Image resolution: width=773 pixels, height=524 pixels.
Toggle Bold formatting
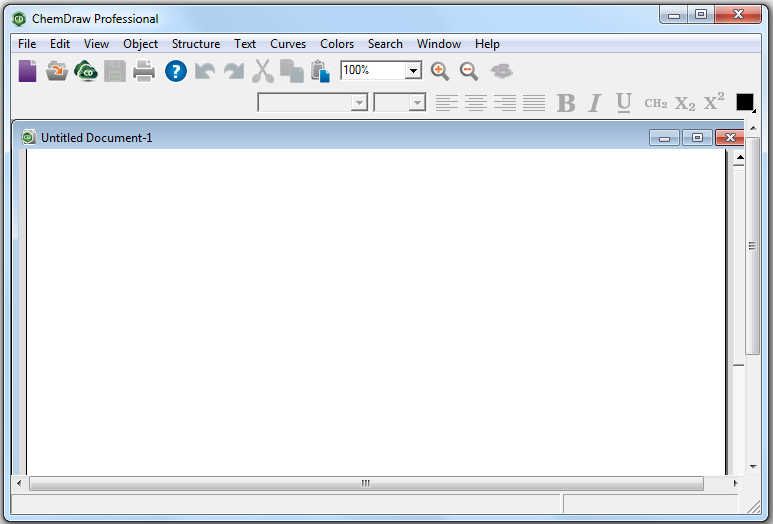click(566, 103)
